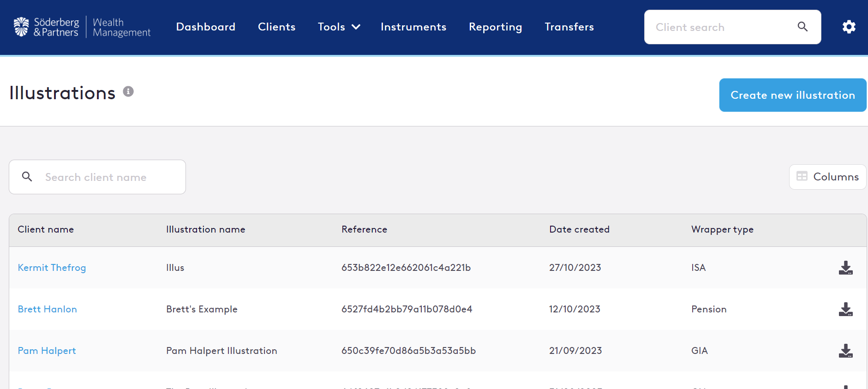Open the Clients page

point(276,27)
